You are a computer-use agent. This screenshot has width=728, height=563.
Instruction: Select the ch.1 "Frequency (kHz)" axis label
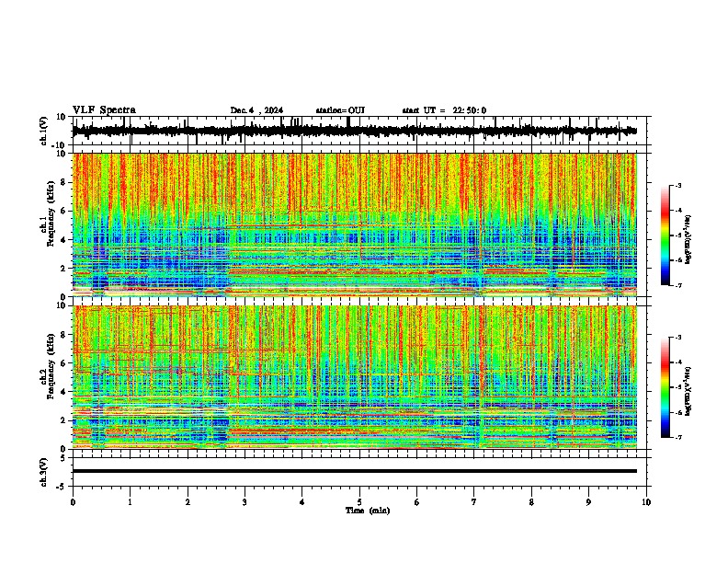tap(51, 214)
